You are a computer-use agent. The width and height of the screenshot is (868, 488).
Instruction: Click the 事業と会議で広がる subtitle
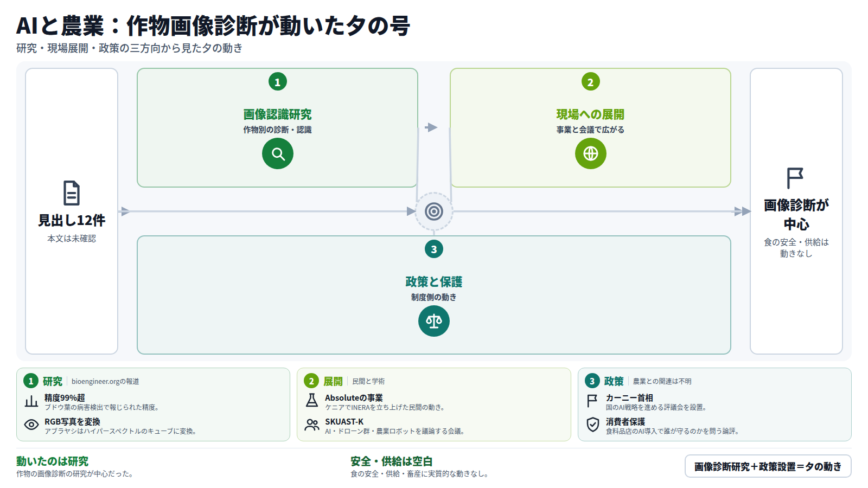coord(590,130)
